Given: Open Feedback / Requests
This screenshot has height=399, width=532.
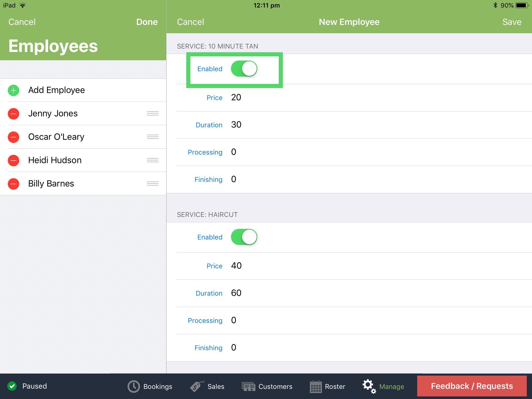Looking at the screenshot, I should 471,386.
